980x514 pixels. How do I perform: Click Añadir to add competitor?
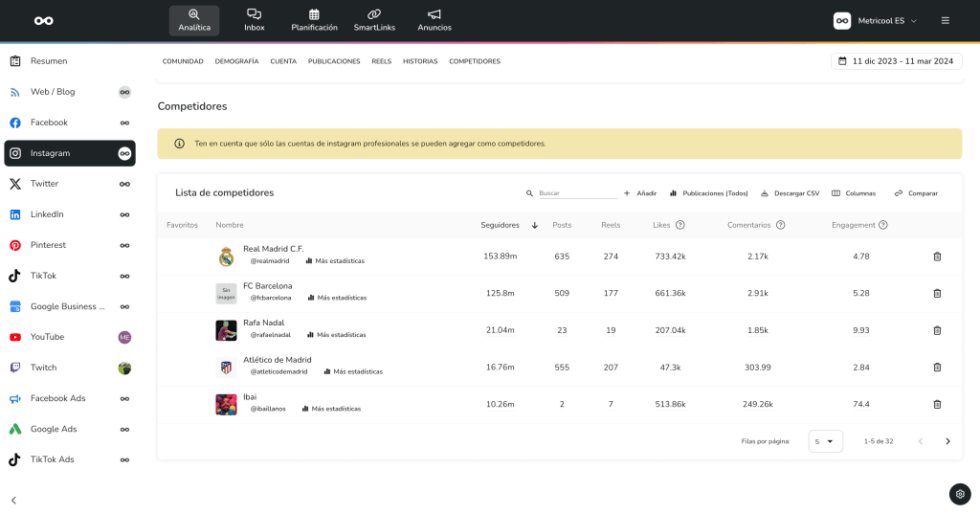[640, 193]
